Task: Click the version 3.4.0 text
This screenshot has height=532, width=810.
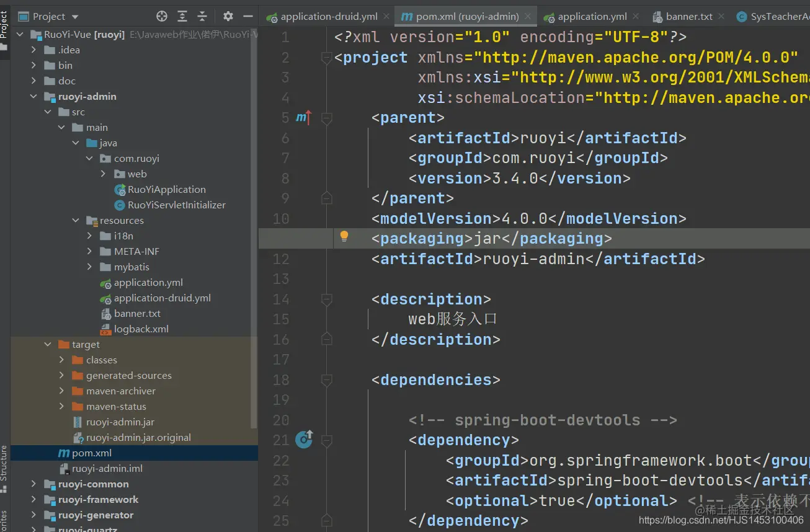Action: point(519,179)
